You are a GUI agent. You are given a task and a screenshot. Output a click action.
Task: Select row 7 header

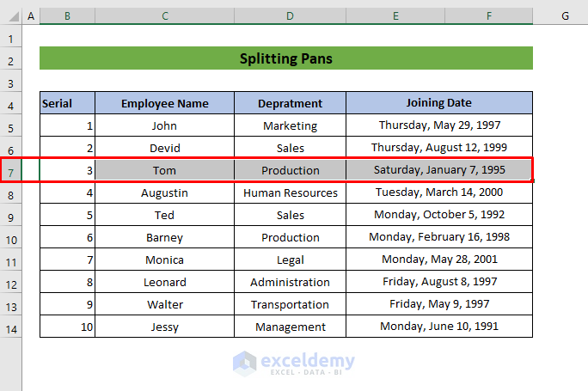pos(10,170)
